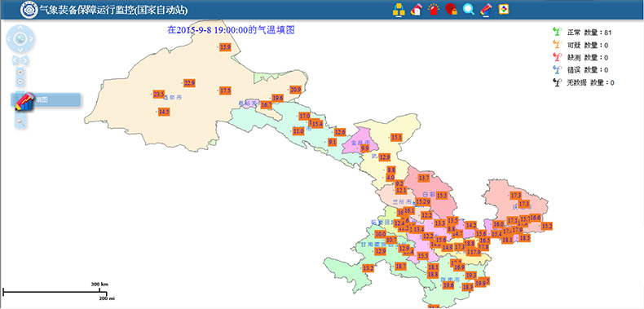Select the magnifier tool below 填图
Viewport: 644px width, 309px height.
point(20,121)
